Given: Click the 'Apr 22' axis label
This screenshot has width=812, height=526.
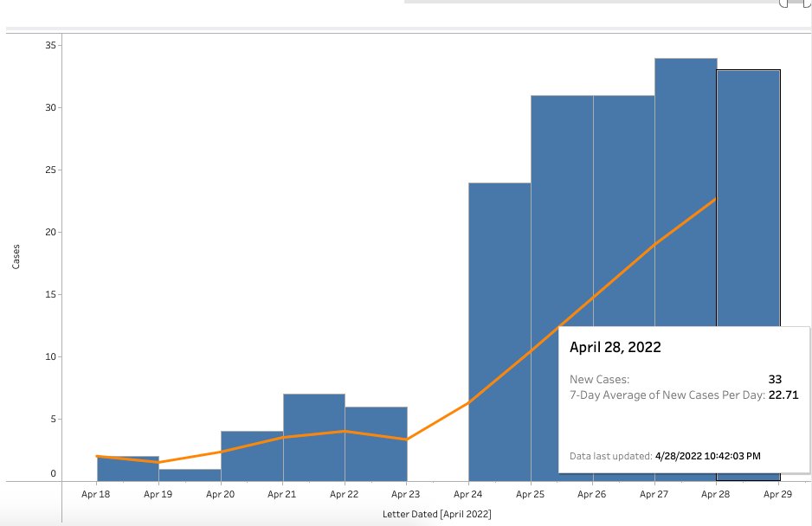Looking at the screenshot, I should click(x=344, y=494).
